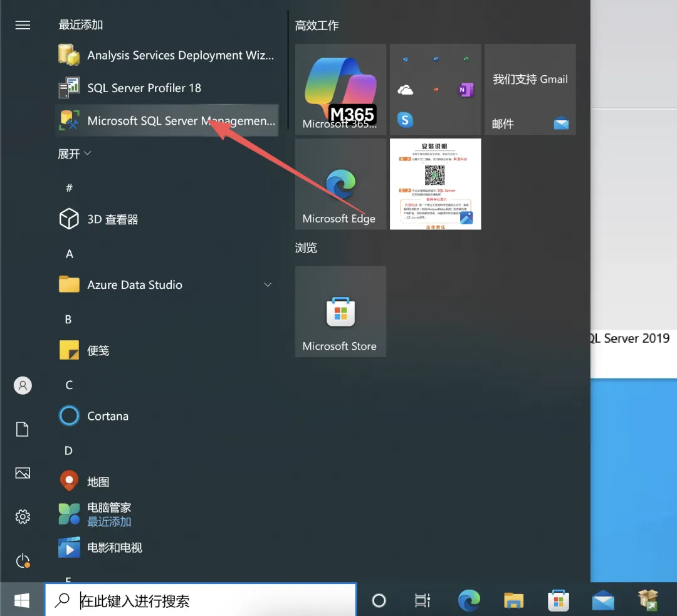This screenshot has width=677, height=616.
Task: Open 电影和电视 app
Action: (167, 547)
